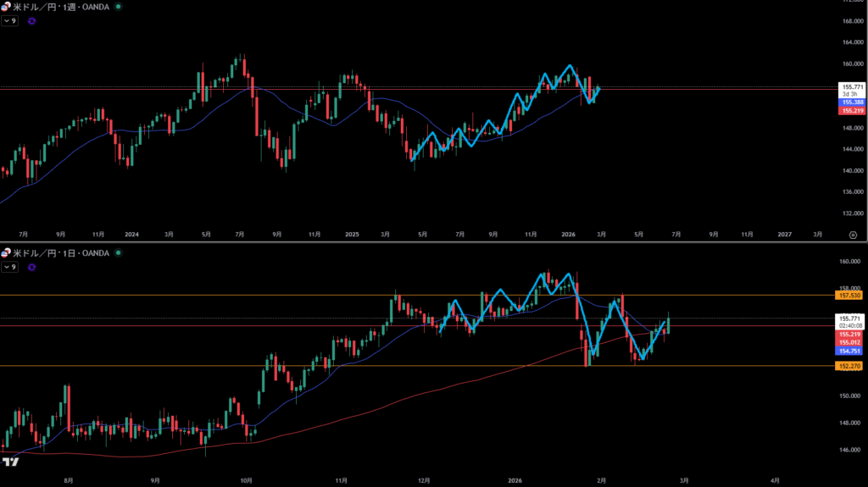Click the USD/JPY flag icon on daily chart
The image size is (868, 487).
pos(6,252)
